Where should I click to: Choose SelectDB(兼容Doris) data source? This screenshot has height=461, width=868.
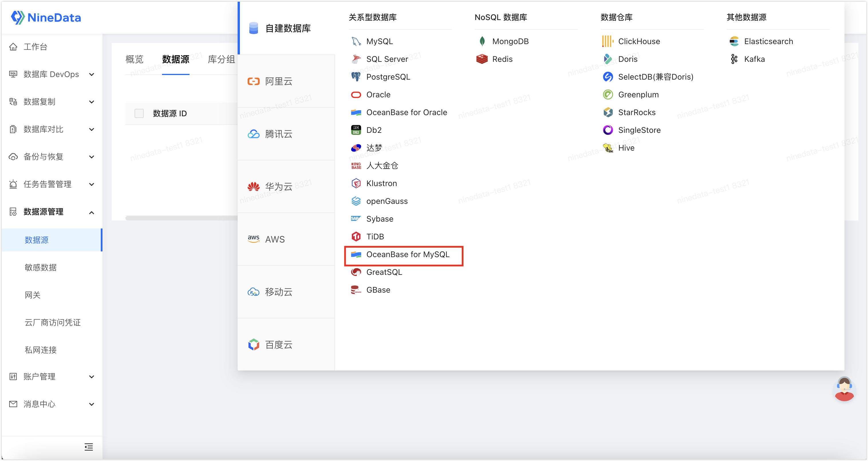click(648, 77)
